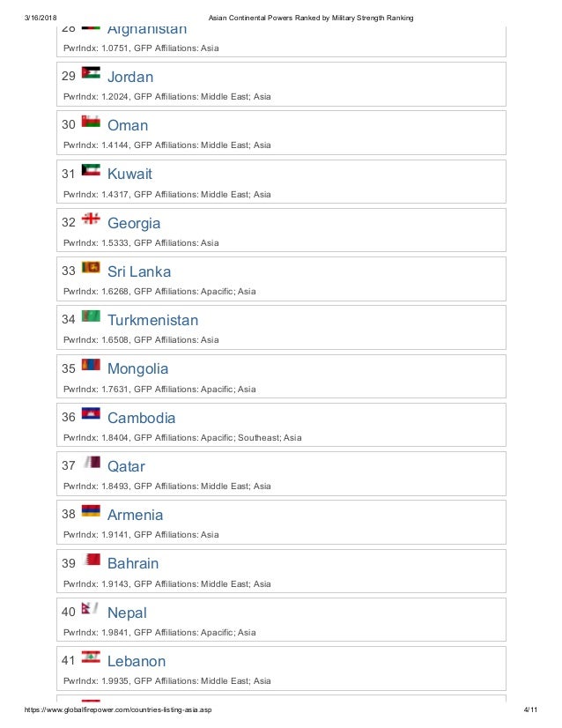
Task: Click the Turkmenistan flag icon
Action: 91,316
